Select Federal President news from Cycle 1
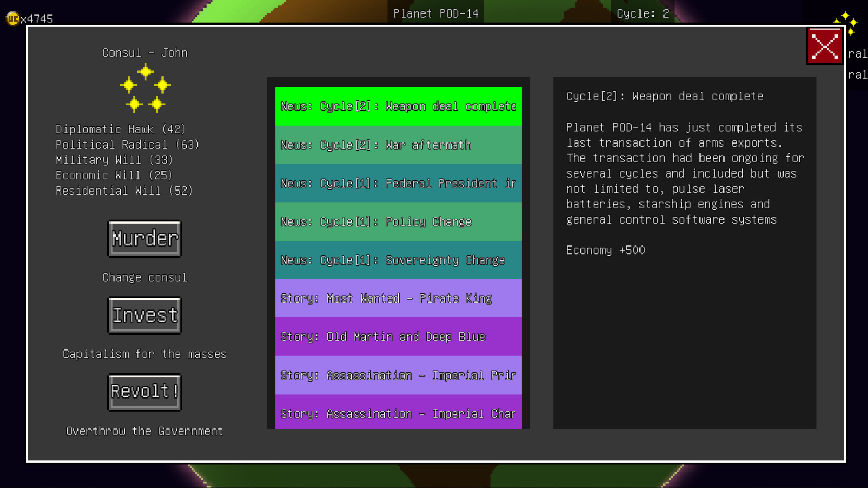Viewport: 868px width, 488px height. (x=398, y=183)
